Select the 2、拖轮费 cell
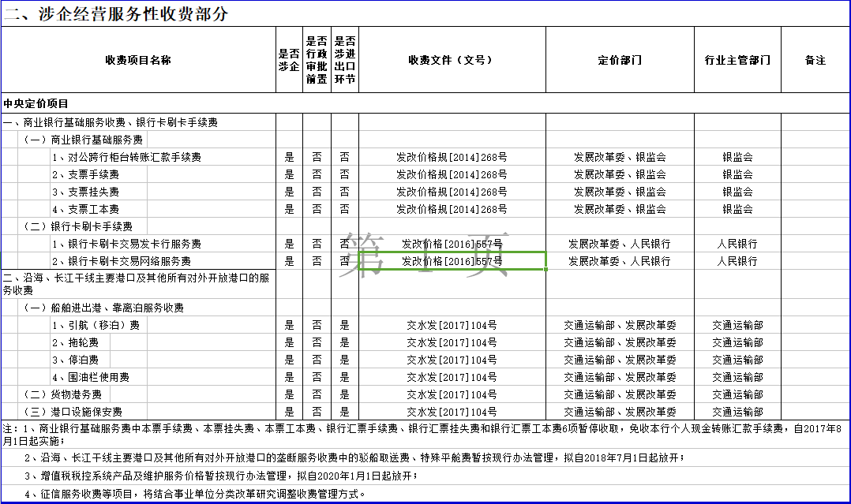 click(x=80, y=343)
